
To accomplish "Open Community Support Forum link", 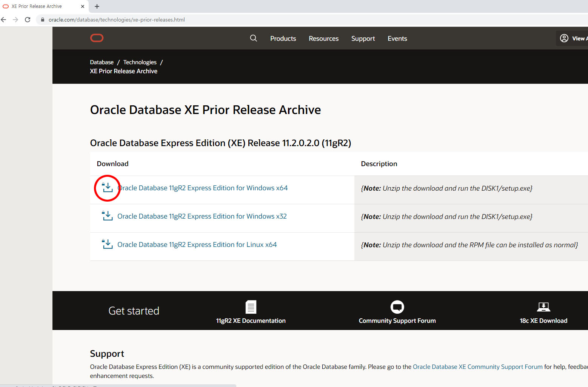I will tap(397, 321).
